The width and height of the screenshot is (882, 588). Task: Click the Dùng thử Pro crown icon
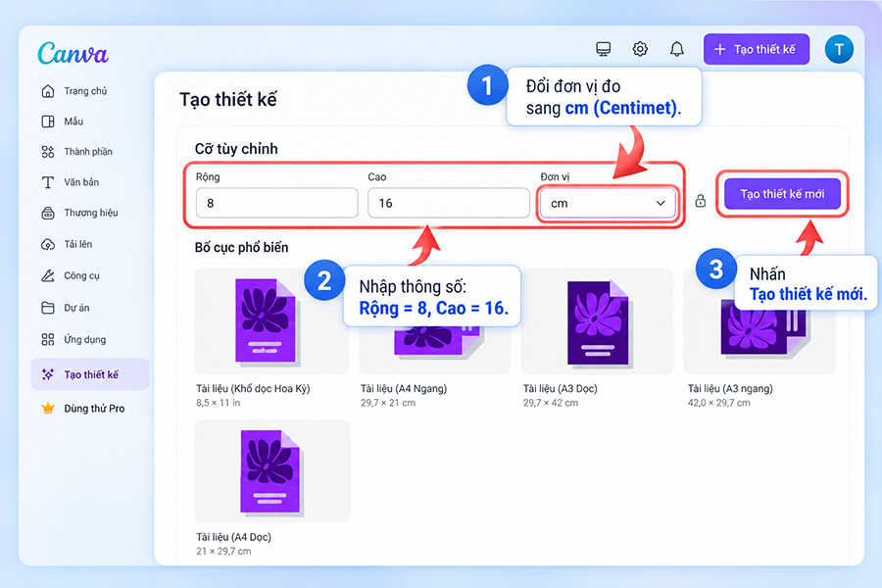tap(48, 409)
